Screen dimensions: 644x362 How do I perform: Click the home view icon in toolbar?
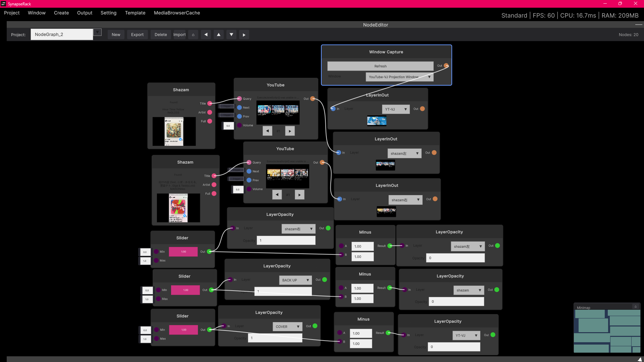click(193, 35)
